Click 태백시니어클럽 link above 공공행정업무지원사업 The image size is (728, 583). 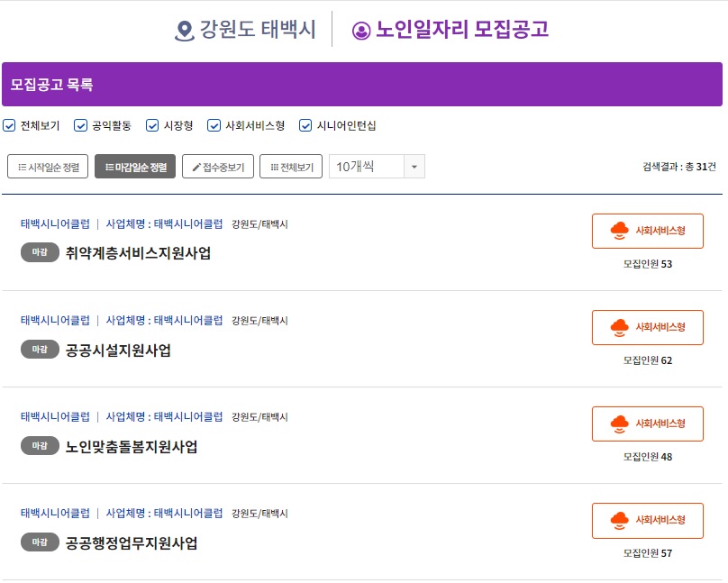coord(55,514)
